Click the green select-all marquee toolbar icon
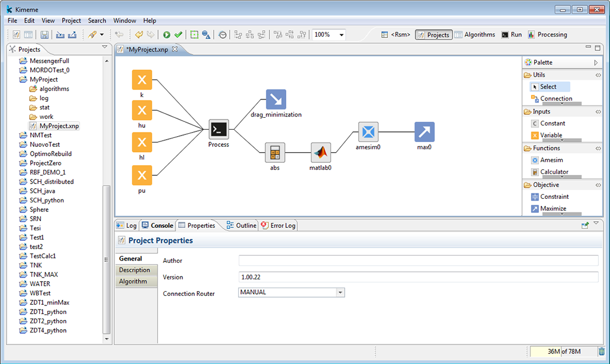Image resolution: width=610 pixels, height=364 pixels. tap(194, 34)
